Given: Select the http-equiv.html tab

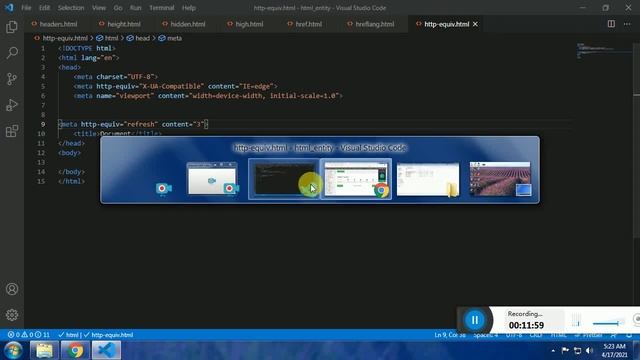Looking at the screenshot, I should [x=447, y=24].
